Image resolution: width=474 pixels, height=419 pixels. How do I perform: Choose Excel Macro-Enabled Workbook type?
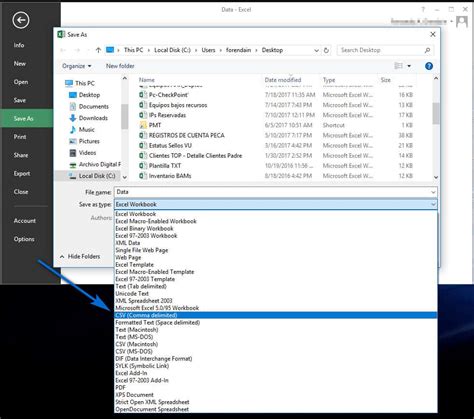tap(275, 221)
